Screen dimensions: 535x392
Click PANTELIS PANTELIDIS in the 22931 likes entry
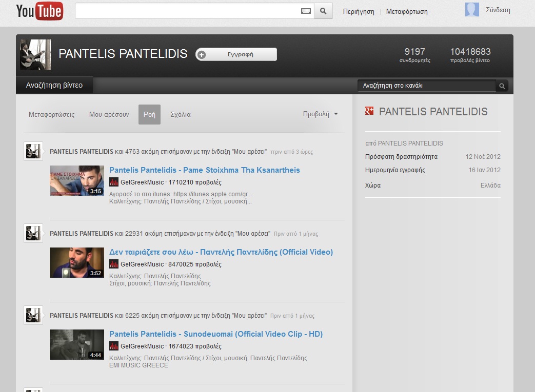(x=82, y=234)
